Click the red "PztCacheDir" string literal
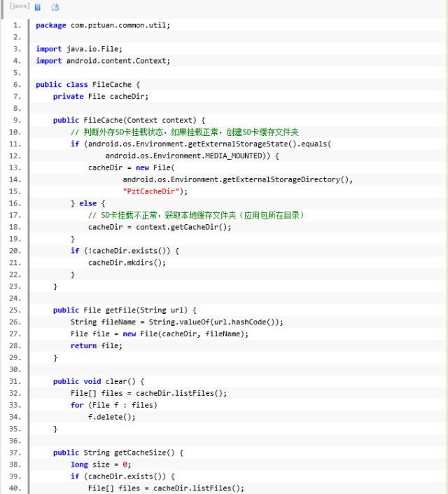Image resolution: width=448 pixels, height=494 pixels. (155, 191)
